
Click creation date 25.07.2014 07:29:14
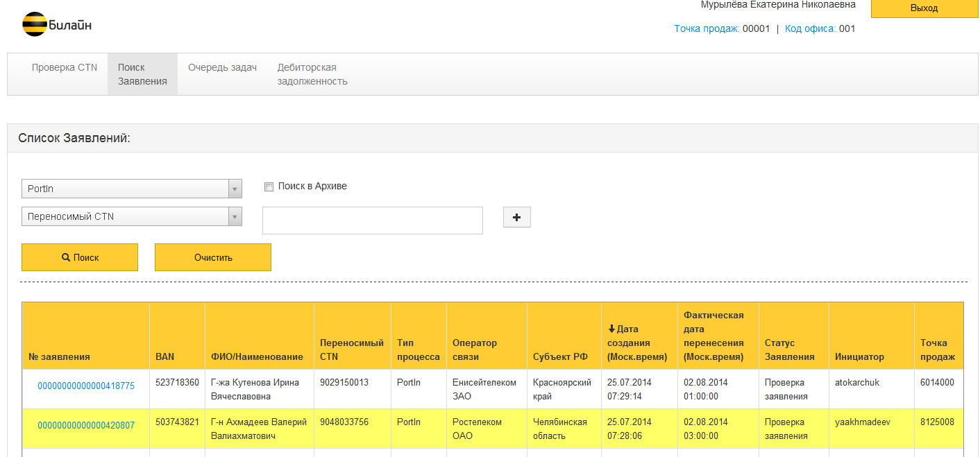630,389
